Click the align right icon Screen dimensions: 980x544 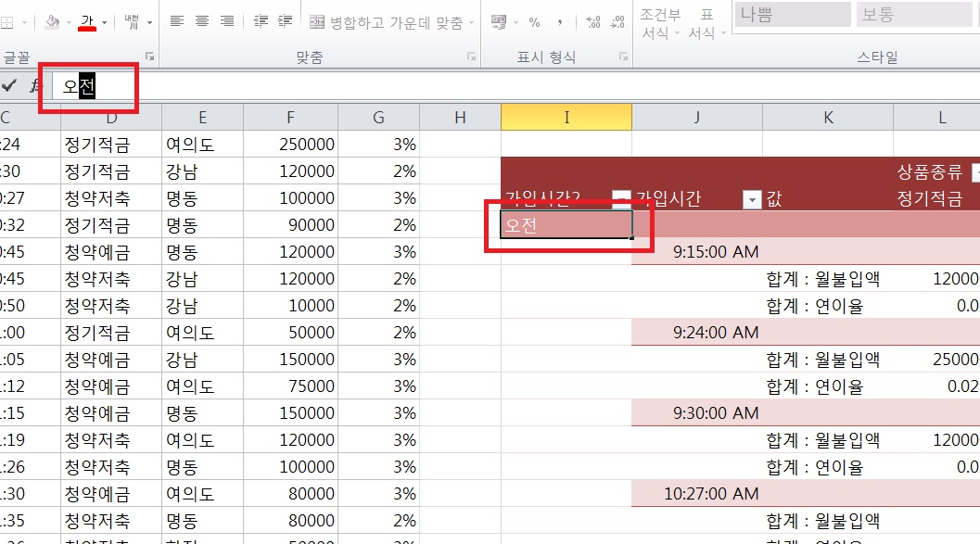pyautogui.click(x=227, y=21)
